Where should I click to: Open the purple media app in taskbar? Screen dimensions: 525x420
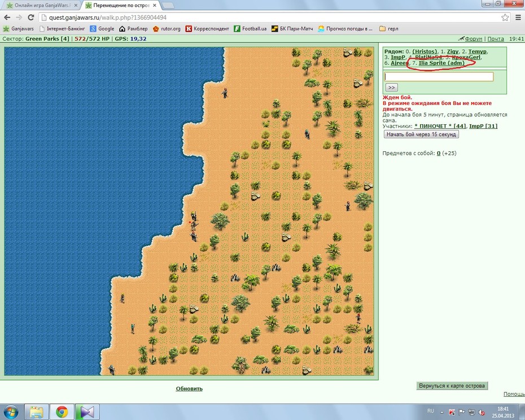[x=86, y=412]
